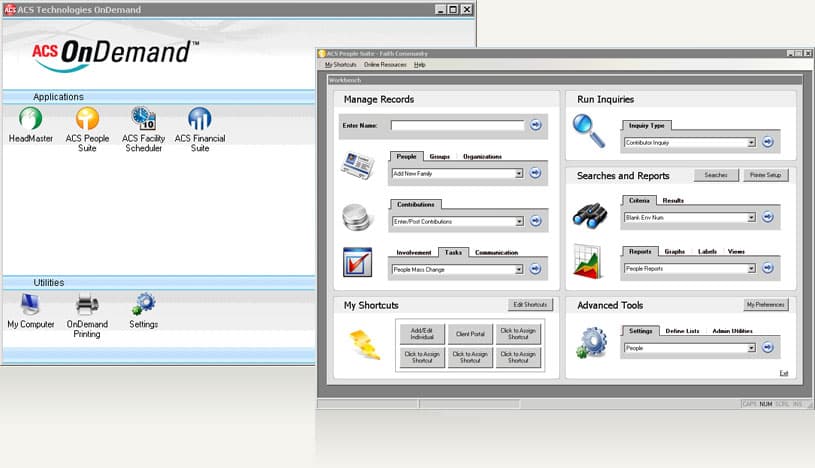Launch ACS People Suite icon
The image size is (815, 468).
(x=88, y=119)
